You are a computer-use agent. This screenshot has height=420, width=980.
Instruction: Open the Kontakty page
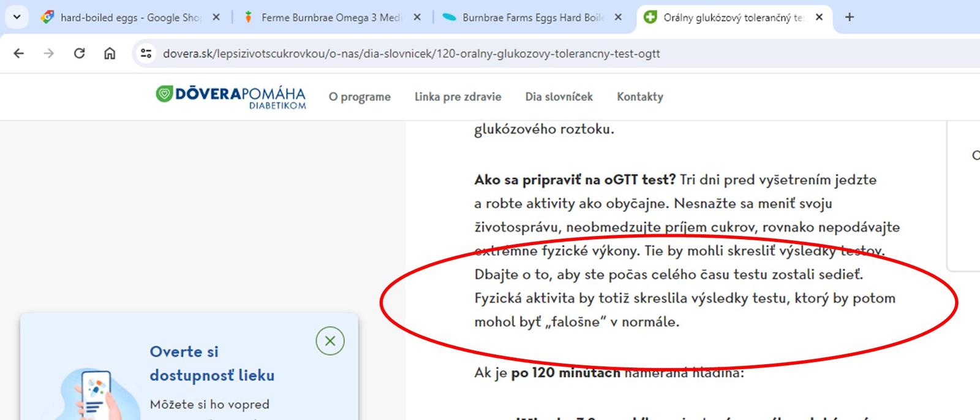tap(639, 97)
